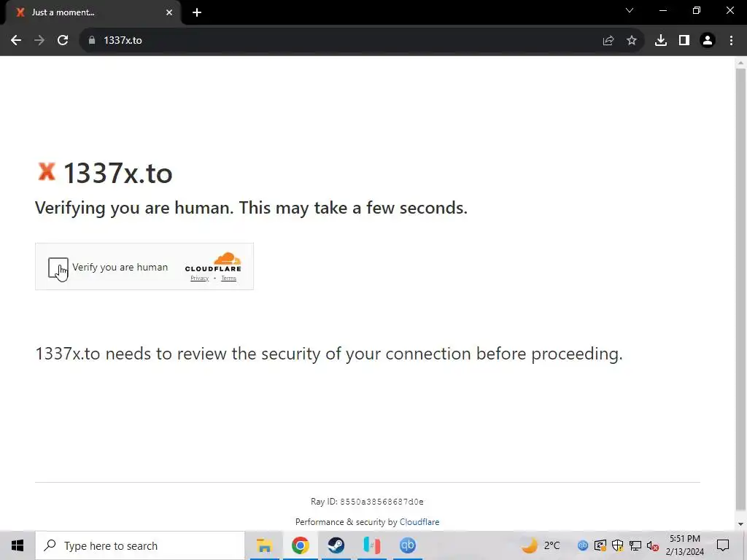Open File Explorer from the taskbar
Viewport: 747px width, 560px height.
pos(264,545)
